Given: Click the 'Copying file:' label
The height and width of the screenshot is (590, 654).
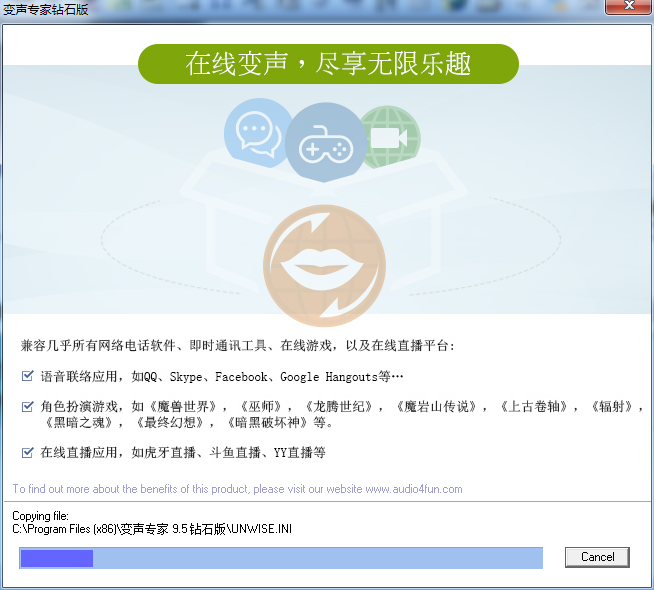Looking at the screenshot, I should [40, 516].
